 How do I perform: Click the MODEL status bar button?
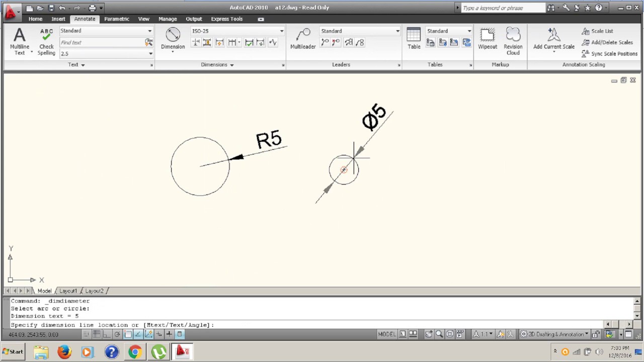point(386,334)
